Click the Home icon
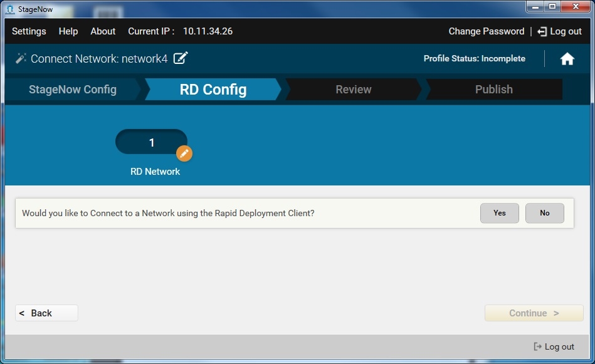This screenshot has width=595, height=364. (567, 59)
